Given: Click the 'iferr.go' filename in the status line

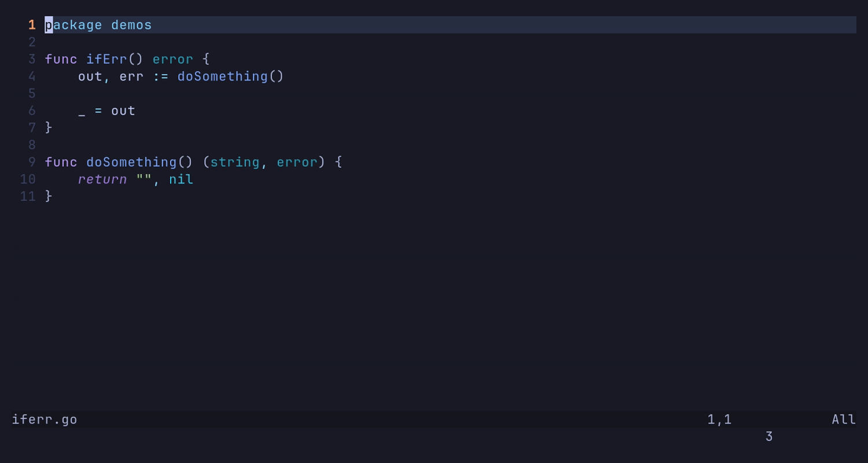Looking at the screenshot, I should [x=45, y=420].
